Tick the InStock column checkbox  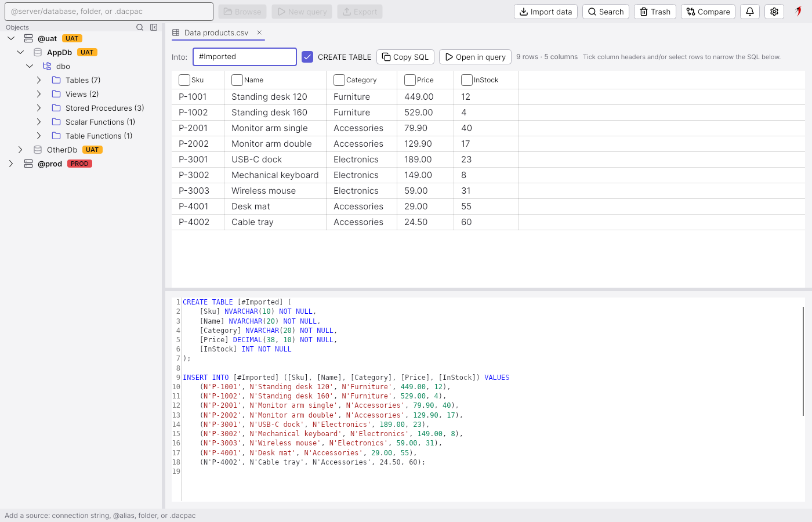[467, 80]
